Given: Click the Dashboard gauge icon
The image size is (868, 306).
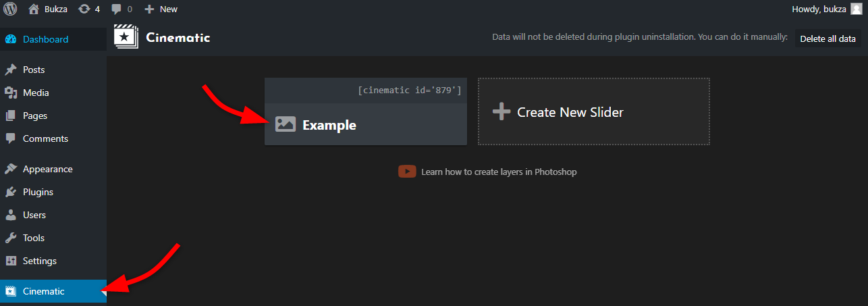Looking at the screenshot, I should point(10,39).
